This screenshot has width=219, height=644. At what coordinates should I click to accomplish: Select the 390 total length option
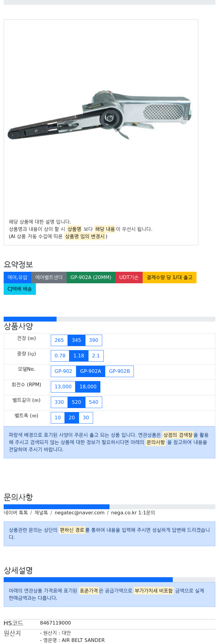point(94,340)
